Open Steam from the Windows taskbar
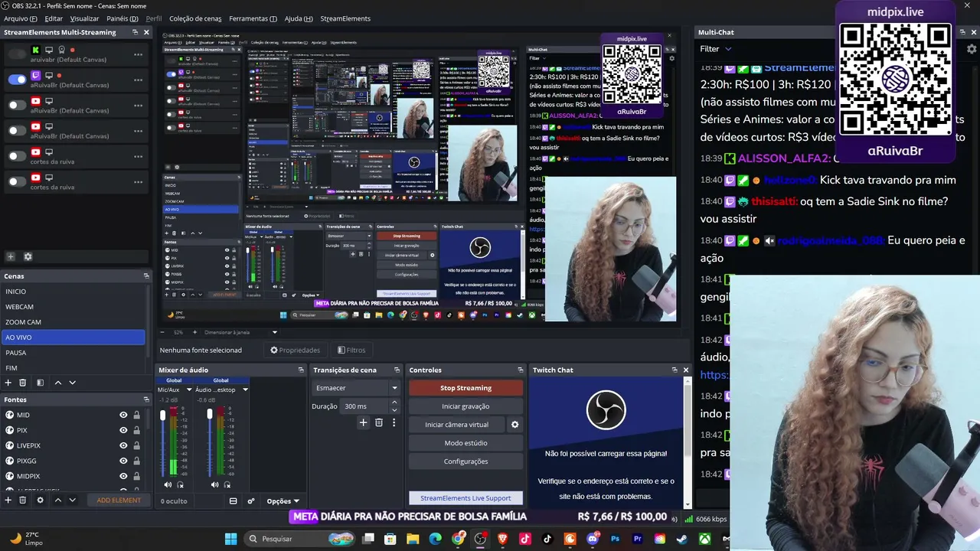 pyautogui.click(x=681, y=539)
